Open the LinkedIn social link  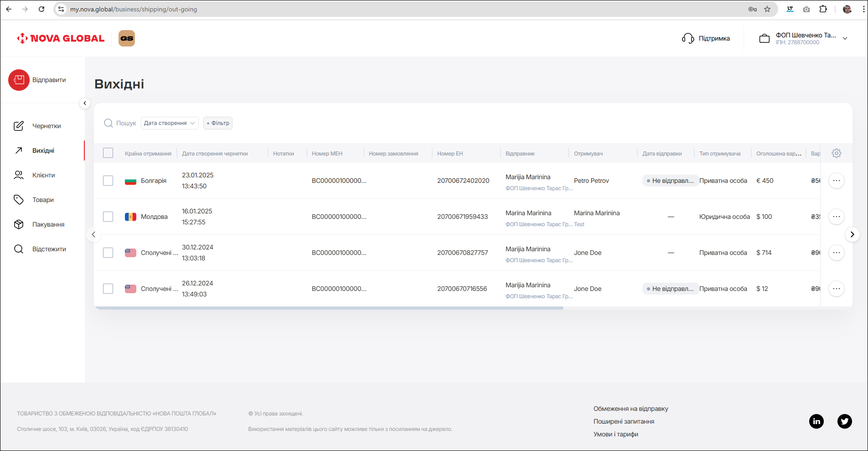click(x=816, y=421)
